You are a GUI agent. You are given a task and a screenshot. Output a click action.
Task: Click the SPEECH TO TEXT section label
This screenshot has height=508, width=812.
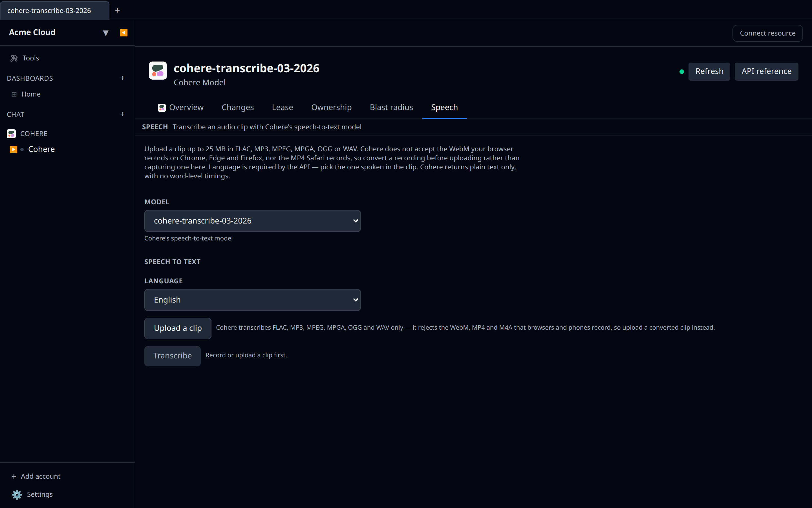[173, 262]
